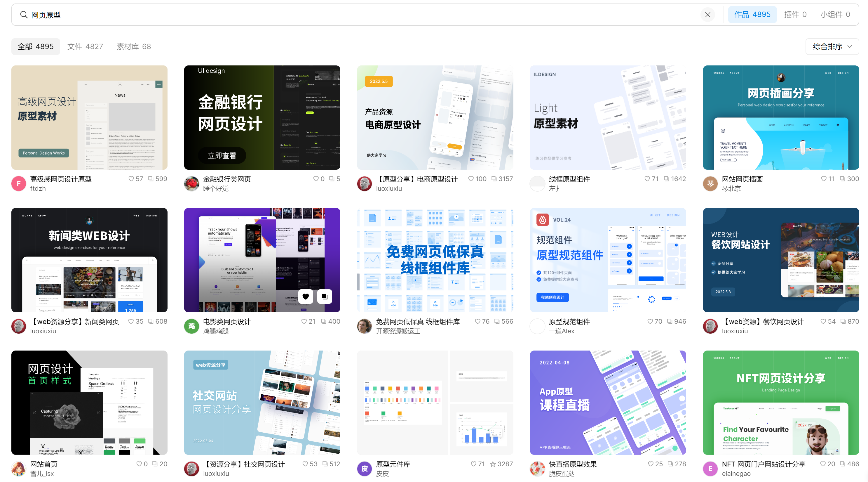Click author name 琴北京

[731, 188]
